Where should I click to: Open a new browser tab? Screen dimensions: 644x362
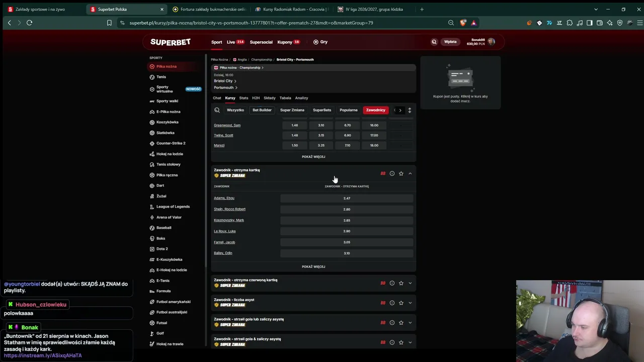pyautogui.click(x=422, y=9)
